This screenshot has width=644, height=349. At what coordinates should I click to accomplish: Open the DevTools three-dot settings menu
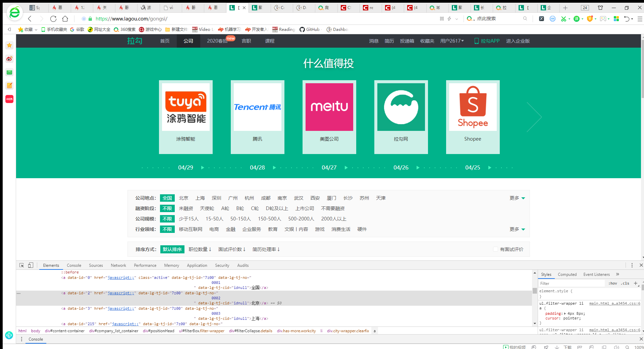(632, 265)
